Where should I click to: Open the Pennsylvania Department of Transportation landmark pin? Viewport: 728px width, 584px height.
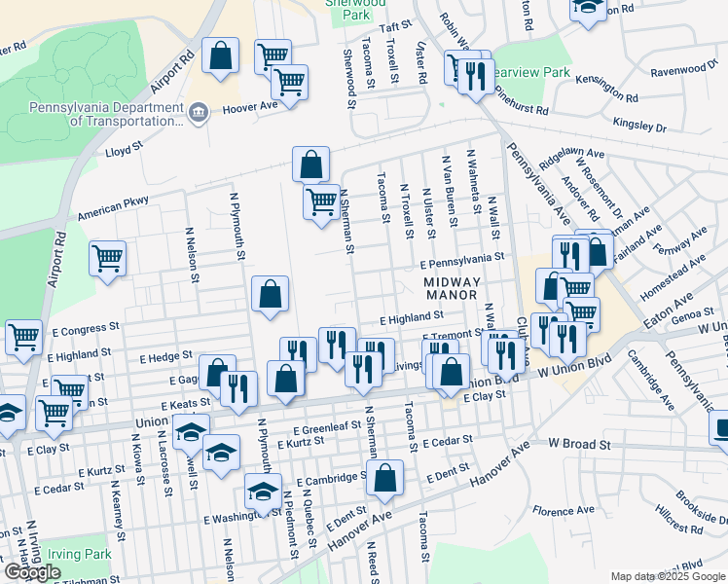point(199,112)
